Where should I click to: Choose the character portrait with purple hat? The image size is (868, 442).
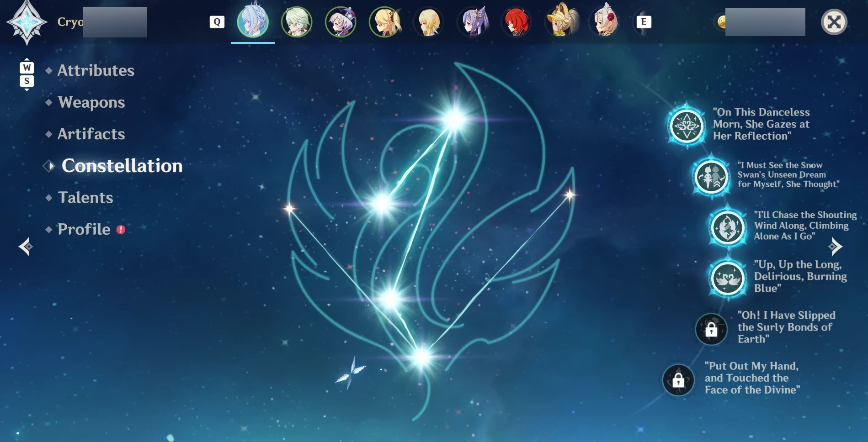[x=341, y=21]
